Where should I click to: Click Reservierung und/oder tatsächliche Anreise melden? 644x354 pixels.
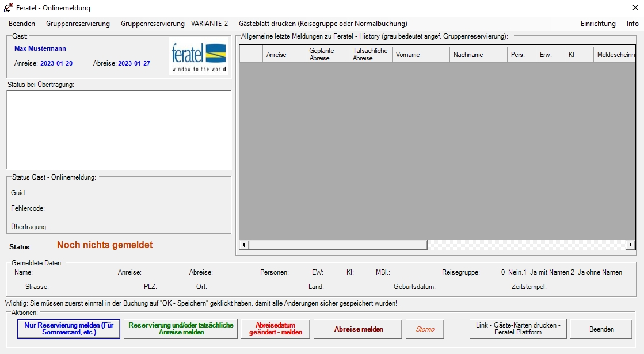coord(181,329)
